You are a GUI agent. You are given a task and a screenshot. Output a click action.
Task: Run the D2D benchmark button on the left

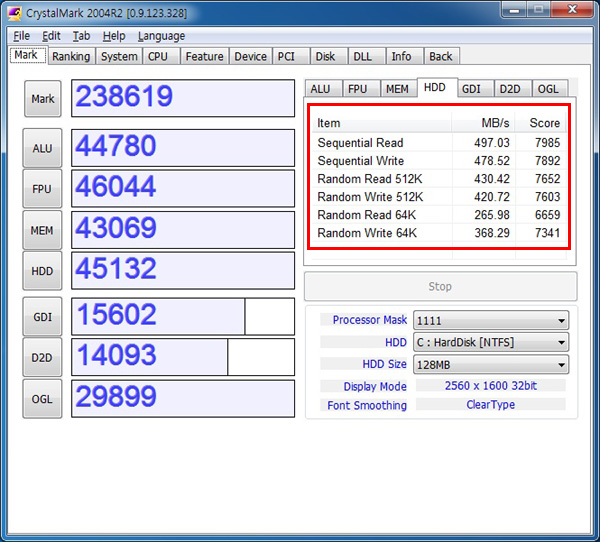point(42,358)
